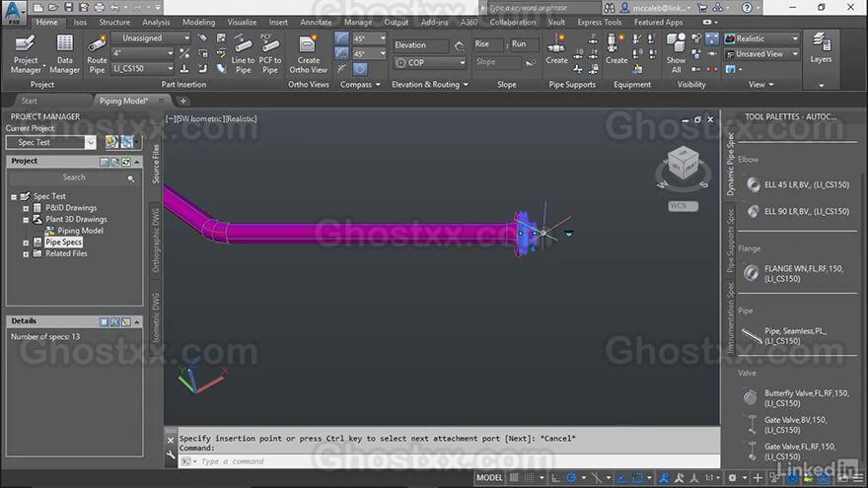Screen dimensions: 868x488
Task: Select ELL 90 LR elbow from palette
Action: pyautogui.click(x=798, y=211)
